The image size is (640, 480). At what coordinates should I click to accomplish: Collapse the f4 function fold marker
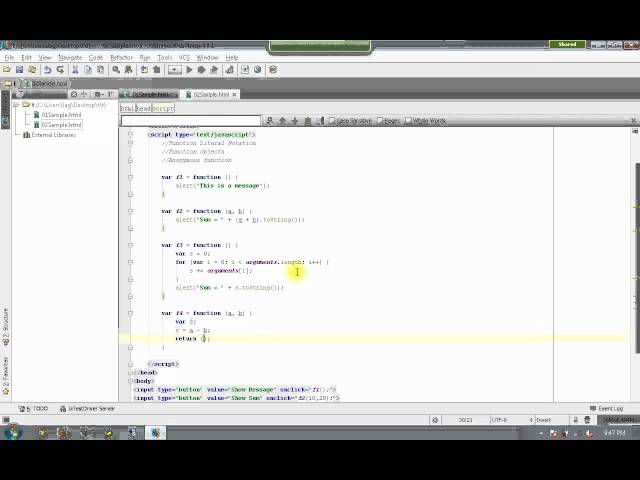point(130,313)
